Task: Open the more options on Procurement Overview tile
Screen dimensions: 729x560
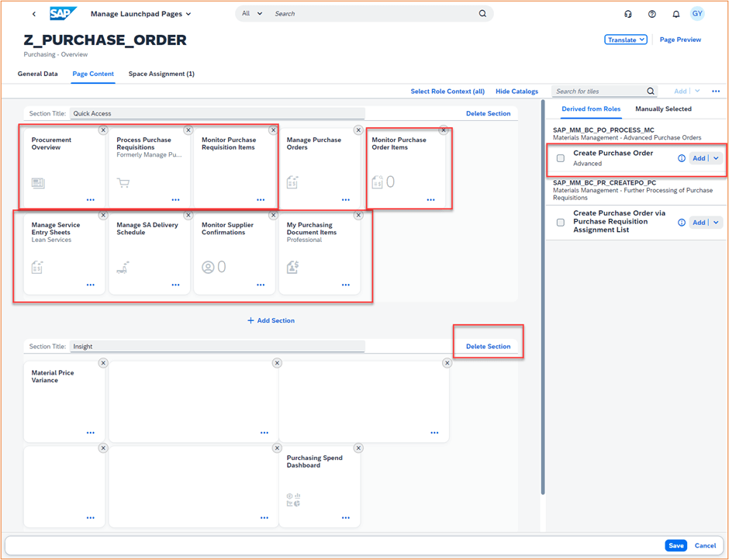Action: [91, 199]
